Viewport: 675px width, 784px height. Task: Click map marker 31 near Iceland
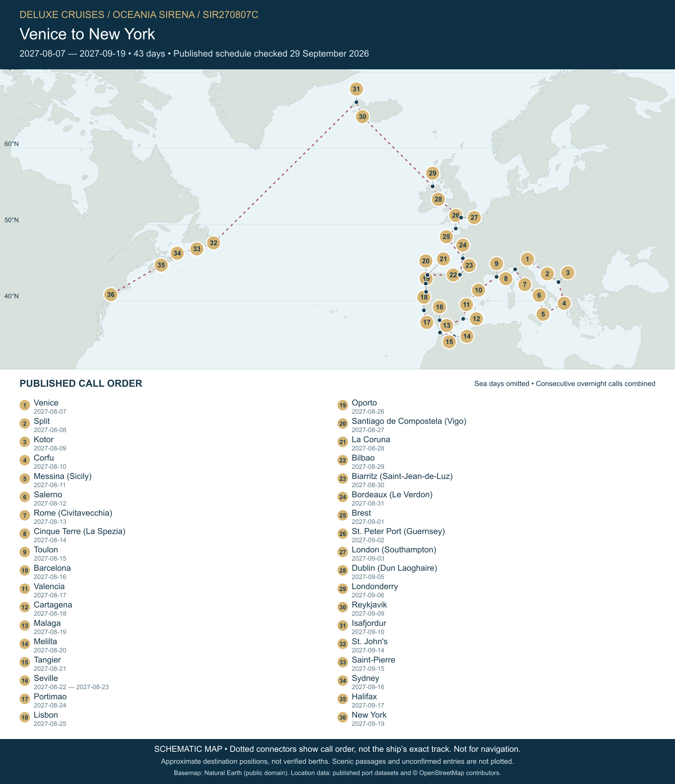click(x=356, y=89)
